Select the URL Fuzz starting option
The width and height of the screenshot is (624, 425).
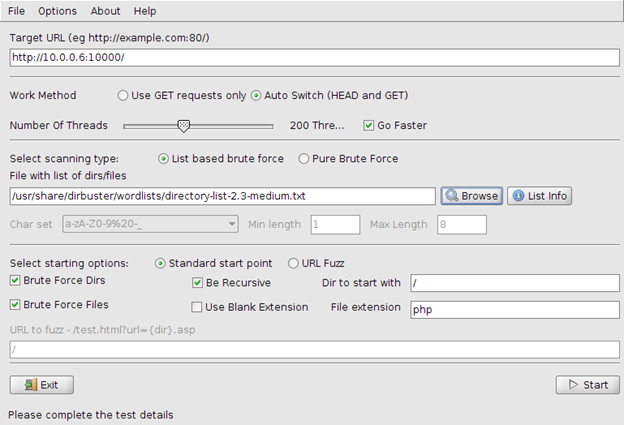(293, 264)
